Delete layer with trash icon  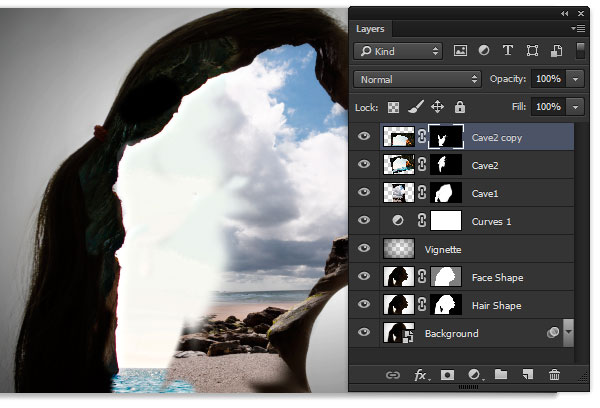[554, 374]
